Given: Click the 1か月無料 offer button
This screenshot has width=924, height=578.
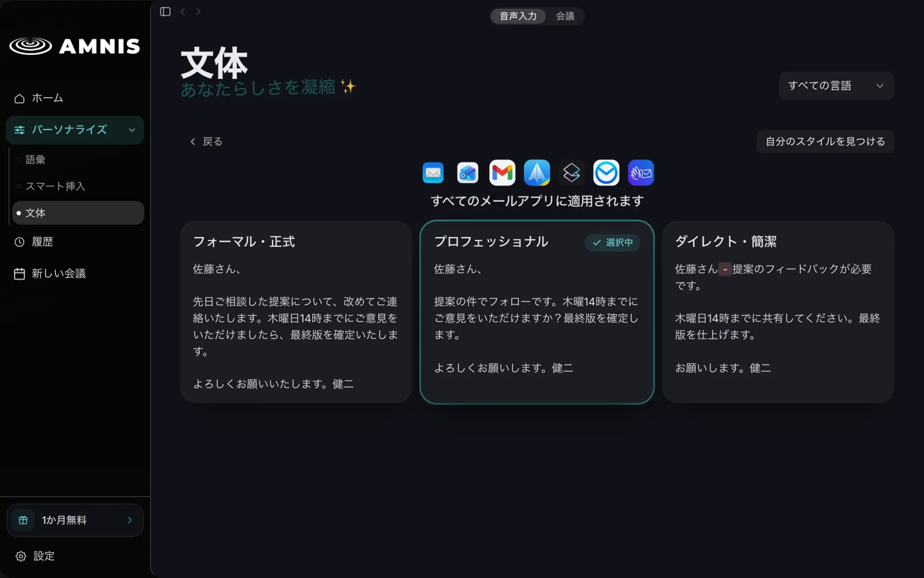Looking at the screenshot, I should (75, 520).
